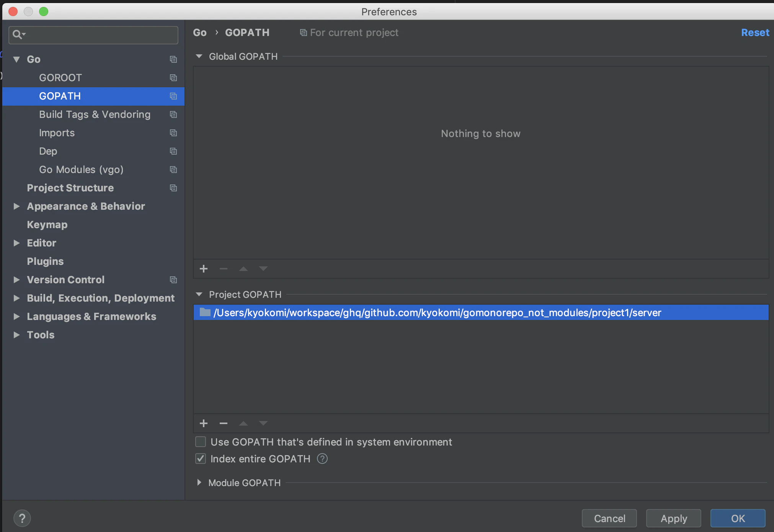Enable Use GOPATH defined in system environment
The height and width of the screenshot is (532, 774).
(x=201, y=442)
